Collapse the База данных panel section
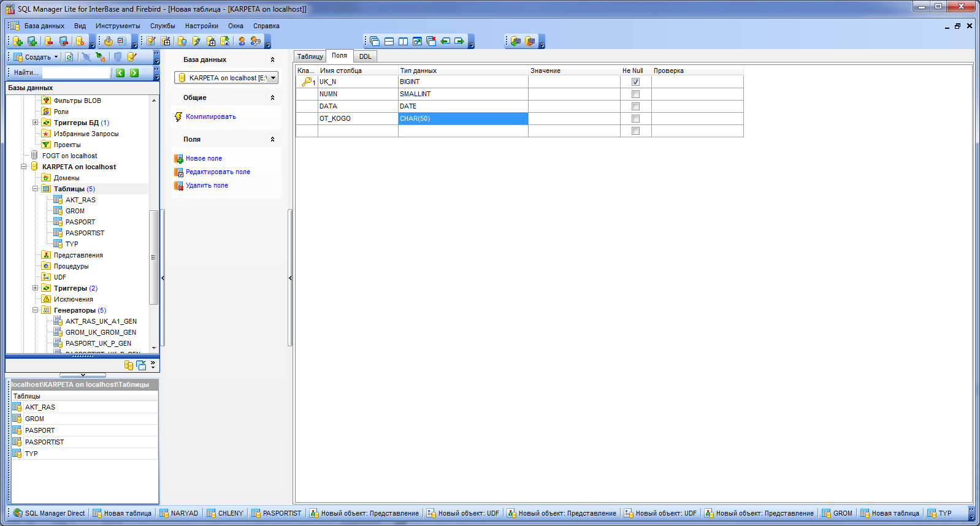The image size is (980, 526). pos(272,59)
